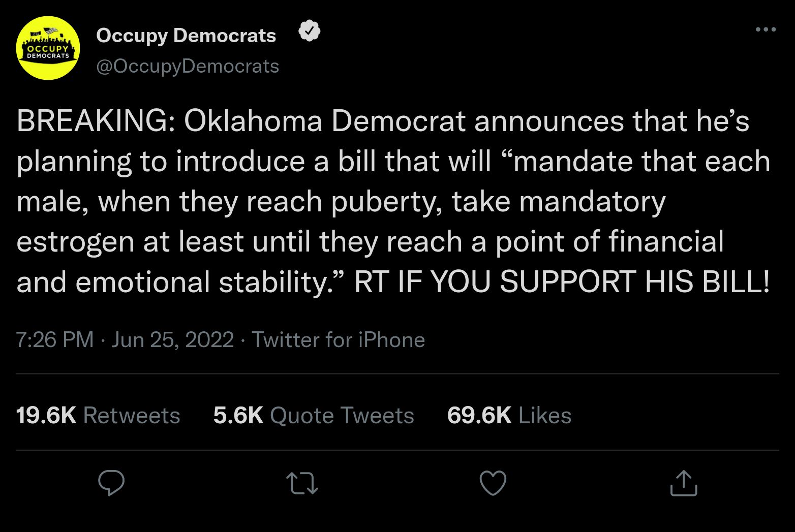Reply to this tweet

pyautogui.click(x=111, y=483)
